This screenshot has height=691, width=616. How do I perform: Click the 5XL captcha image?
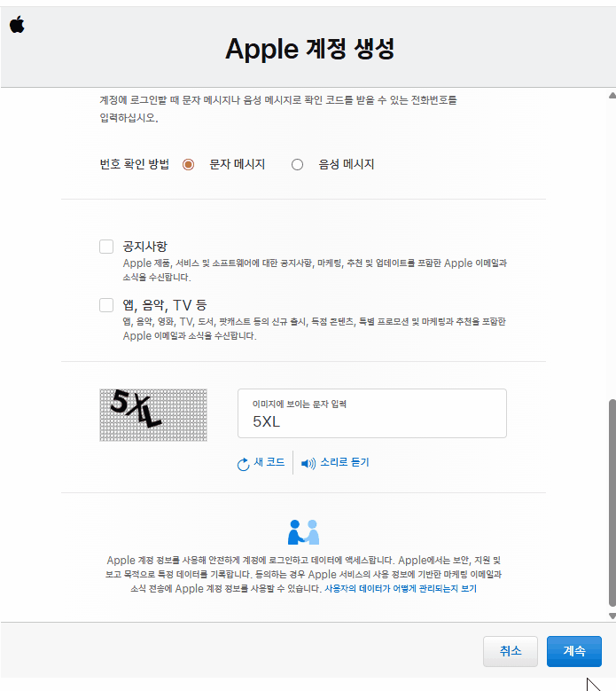pos(153,414)
